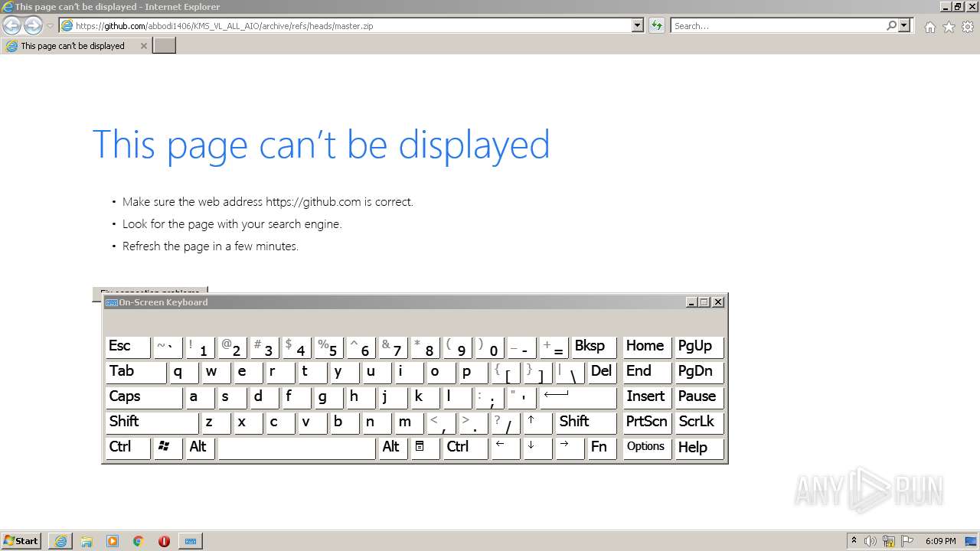Open Internet Explorer from taskbar

[60, 541]
